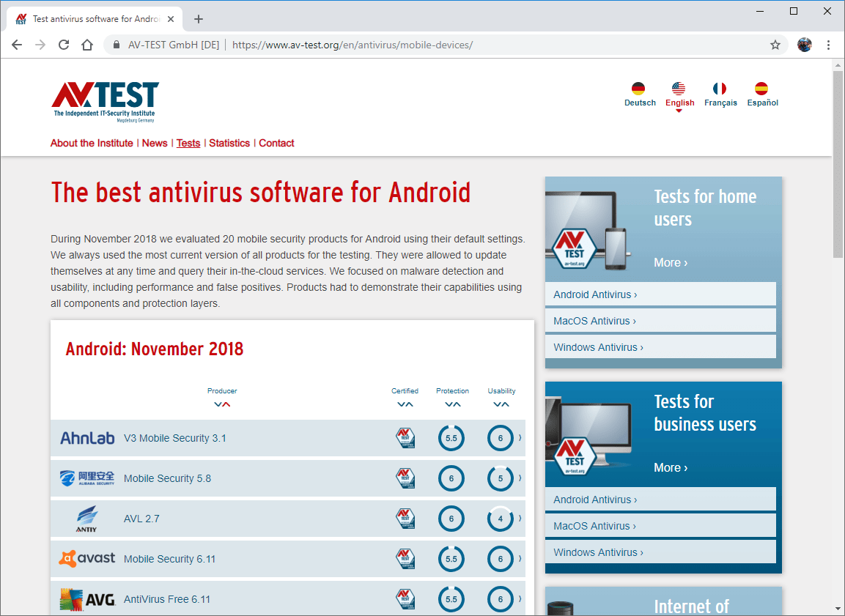
Task: Sort Usability column descending
Action: pos(497,404)
